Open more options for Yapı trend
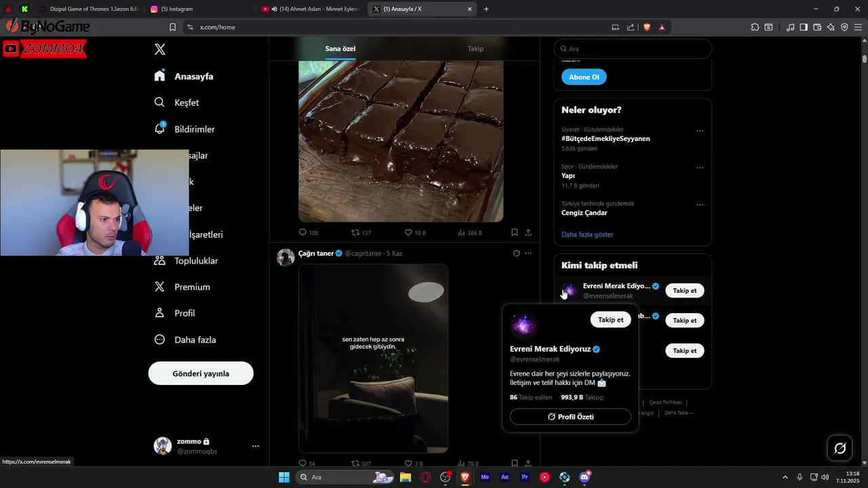Screen dimensions: 868x488 pyautogui.click(x=700, y=167)
